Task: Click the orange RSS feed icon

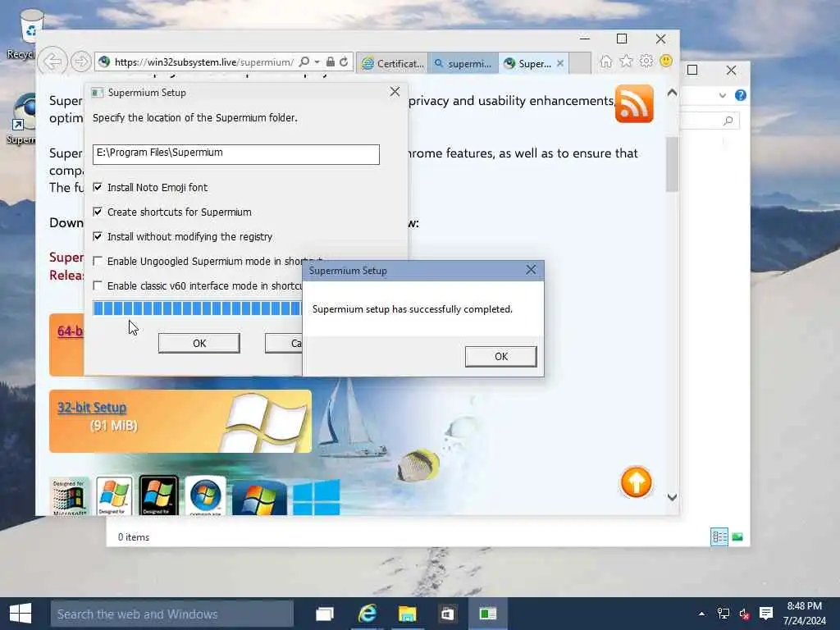Action: (x=634, y=103)
